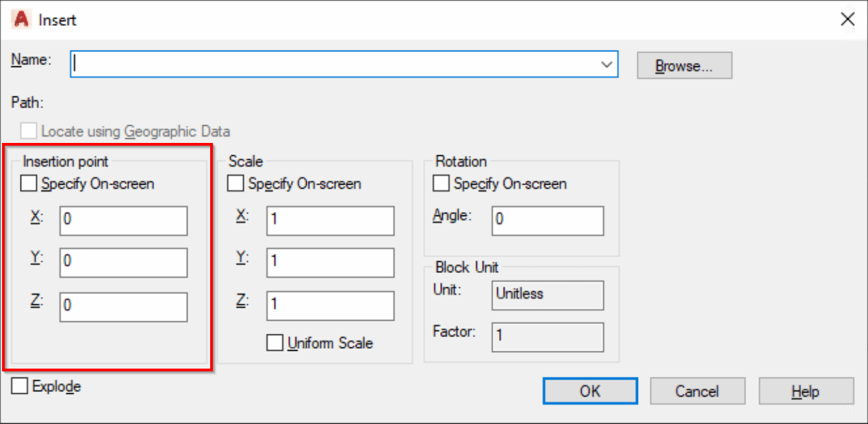The width and height of the screenshot is (868, 424).
Task: Click the AutoCAD logo icon
Action: click(x=20, y=20)
